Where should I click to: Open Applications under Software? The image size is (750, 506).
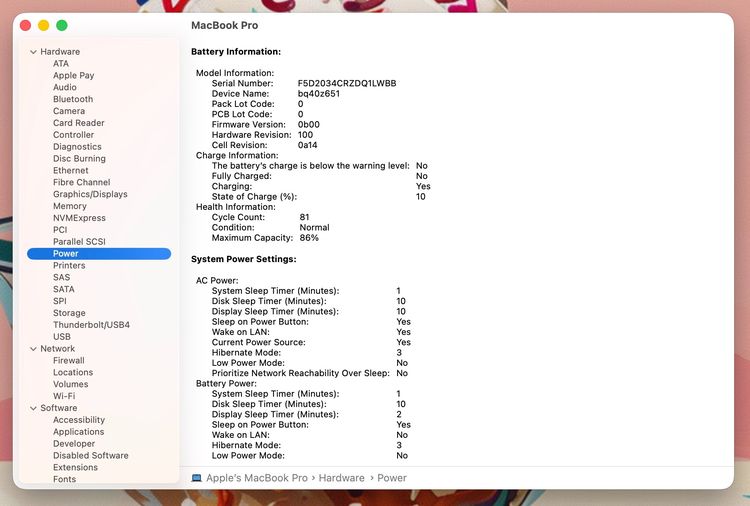click(x=78, y=432)
